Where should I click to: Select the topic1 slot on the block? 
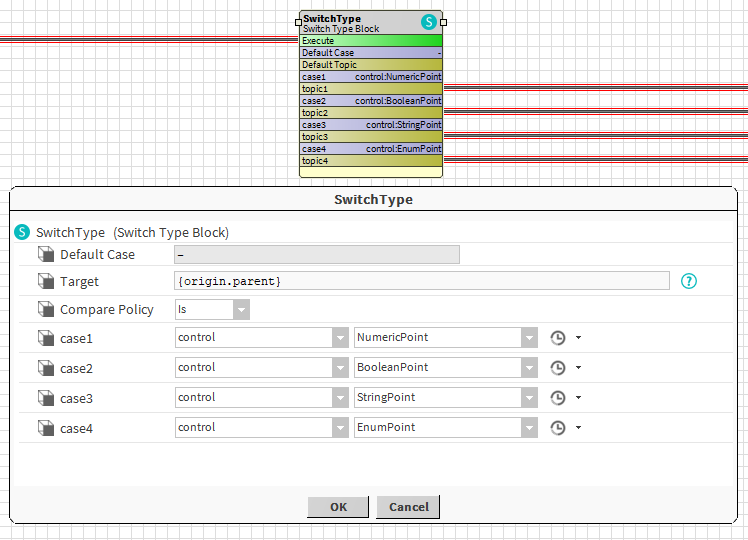(x=370, y=89)
